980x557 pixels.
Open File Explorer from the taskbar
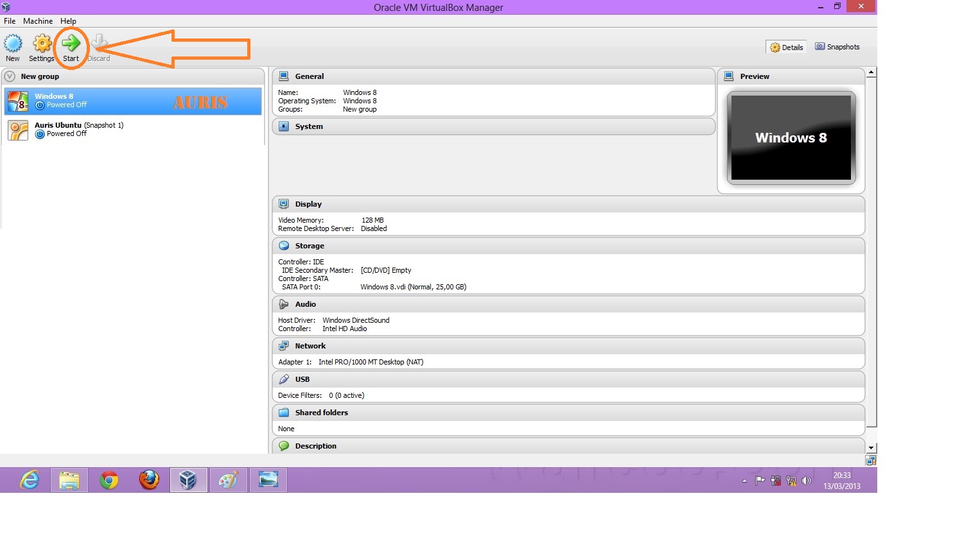69,480
